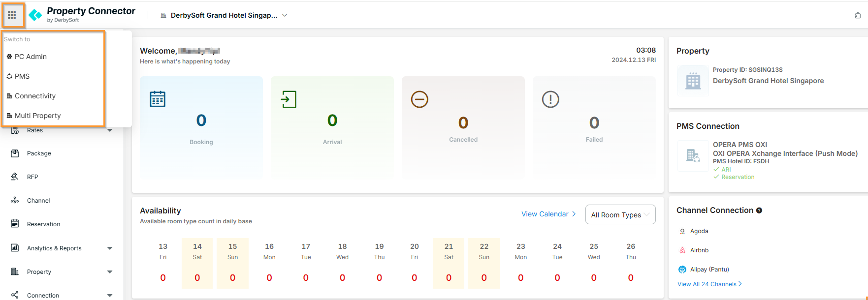Select PC Admin in Switch to menu

pyautogui.click(x=31, y=57)
